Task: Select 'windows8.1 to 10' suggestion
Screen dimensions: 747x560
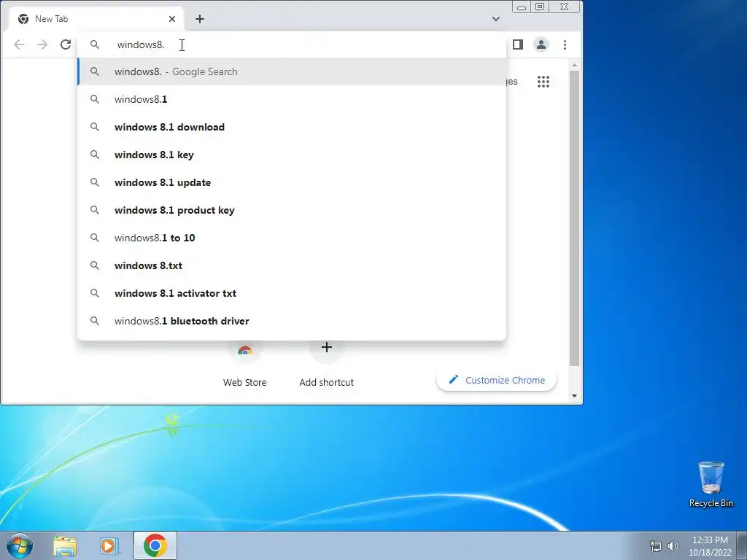Action: [292, 238]
